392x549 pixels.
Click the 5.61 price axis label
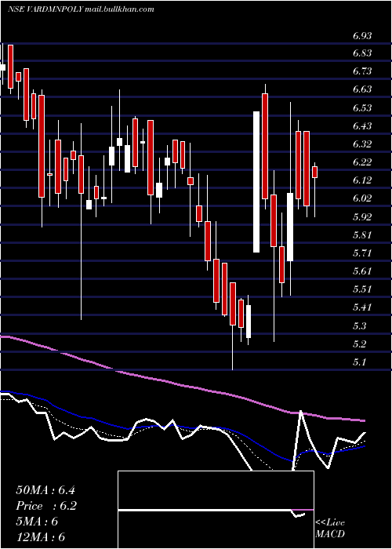362,271
